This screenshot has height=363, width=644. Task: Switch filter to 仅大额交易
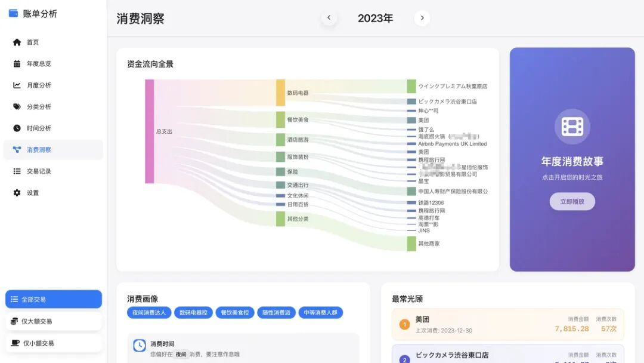tap(54, 321)
